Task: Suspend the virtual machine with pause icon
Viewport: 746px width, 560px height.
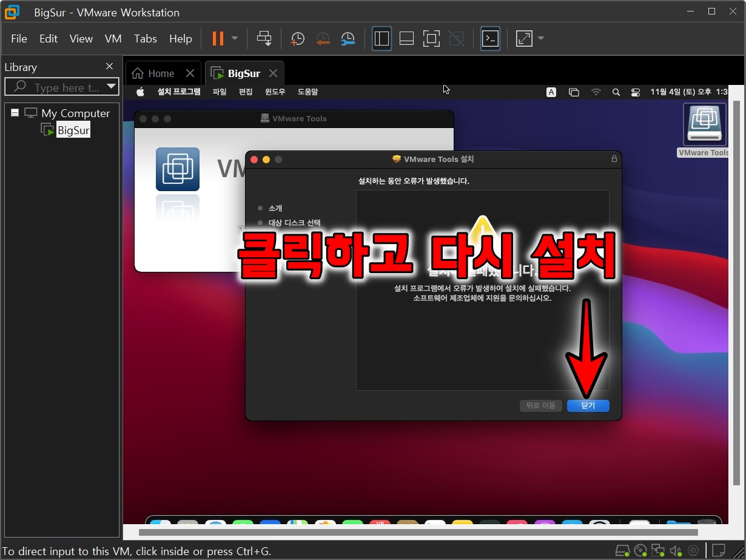Action: (x=218, y=39)
